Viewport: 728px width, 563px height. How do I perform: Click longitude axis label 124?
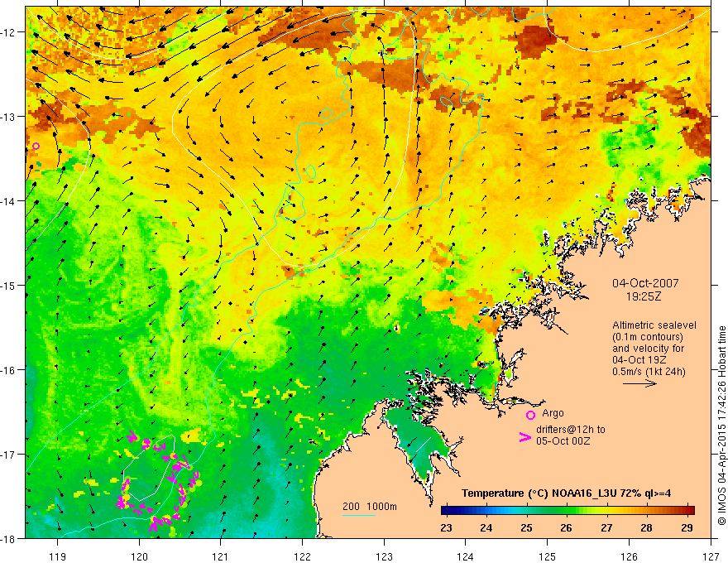[466, 556]
